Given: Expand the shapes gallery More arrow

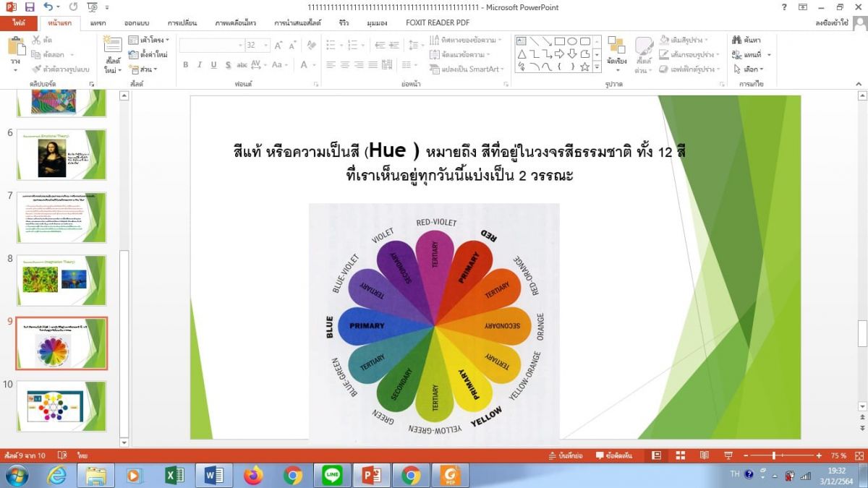Looking at the screenshot, I should click(597, 67).
